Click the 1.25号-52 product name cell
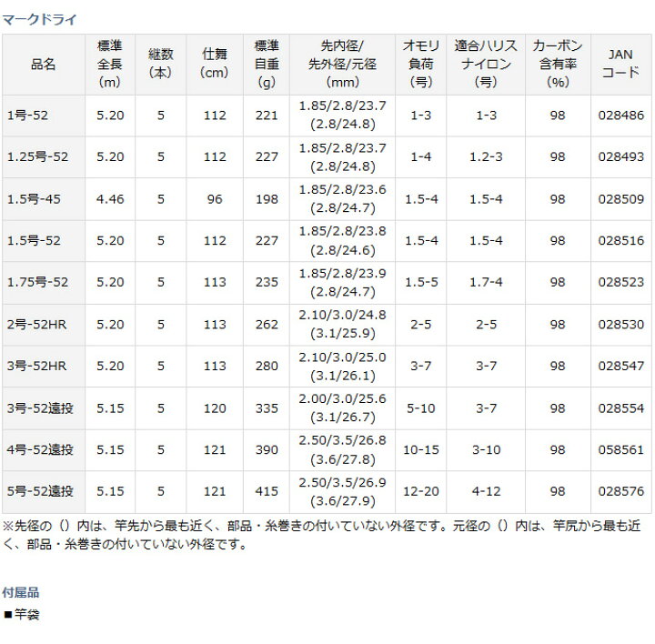 pos(37,157)
